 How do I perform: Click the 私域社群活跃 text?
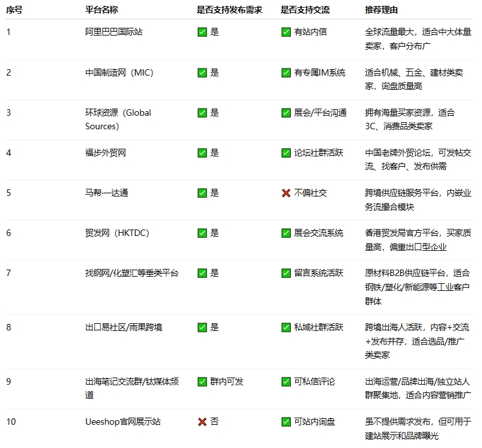[319, 327]
